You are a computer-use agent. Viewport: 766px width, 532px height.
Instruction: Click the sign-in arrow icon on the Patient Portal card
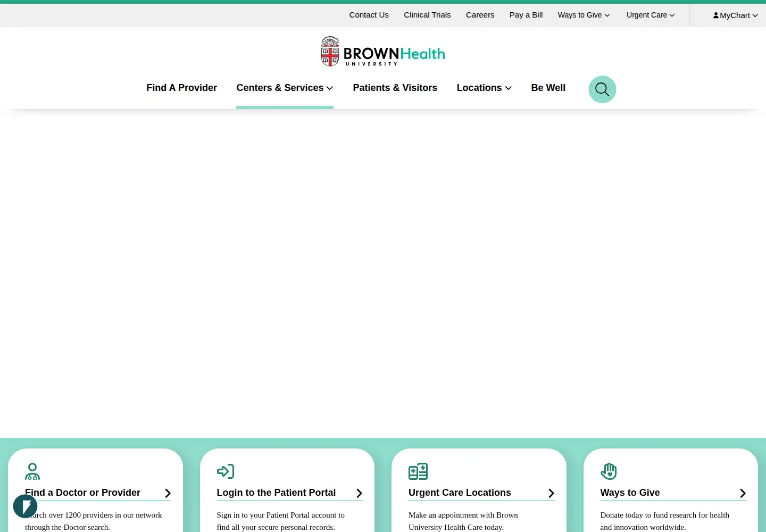pyautogui.click(x=226, y=471)
